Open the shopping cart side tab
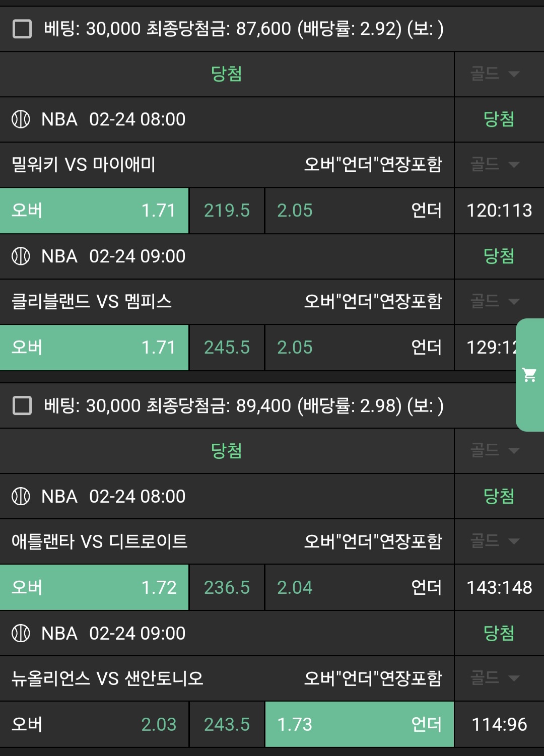 pos(530,375)
